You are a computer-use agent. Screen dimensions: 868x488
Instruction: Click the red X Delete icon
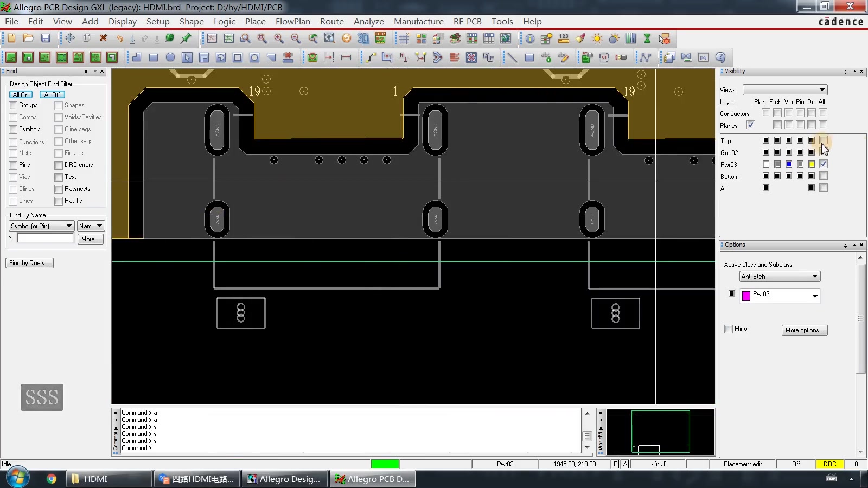pyautogui.click(x=103, y=38)
